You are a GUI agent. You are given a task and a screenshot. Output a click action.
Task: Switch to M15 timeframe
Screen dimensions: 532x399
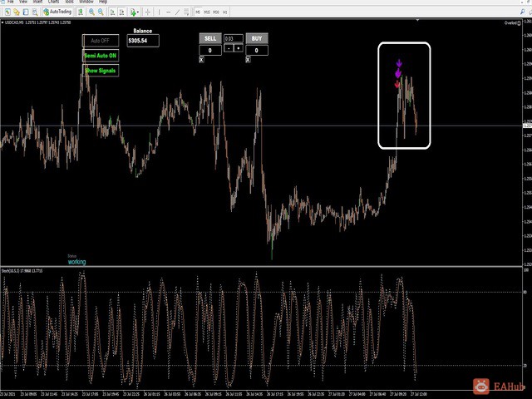[x=207, y=12]
